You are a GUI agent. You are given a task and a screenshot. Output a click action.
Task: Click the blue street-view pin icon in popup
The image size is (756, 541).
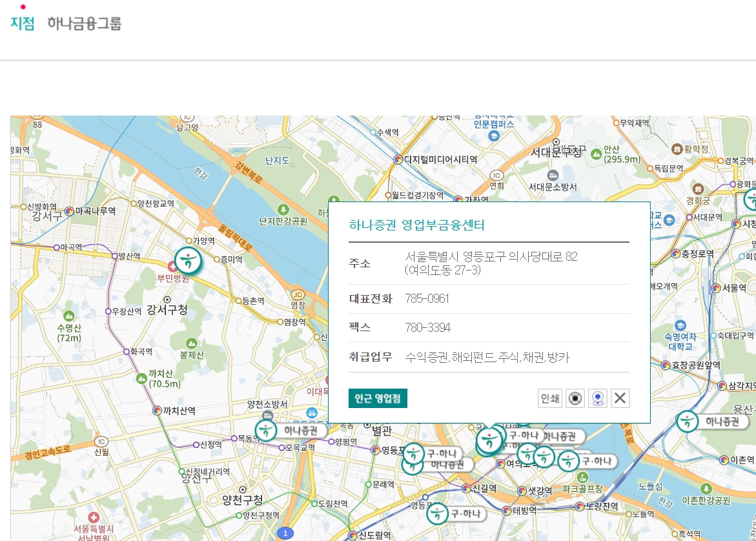tap(598, 398)
